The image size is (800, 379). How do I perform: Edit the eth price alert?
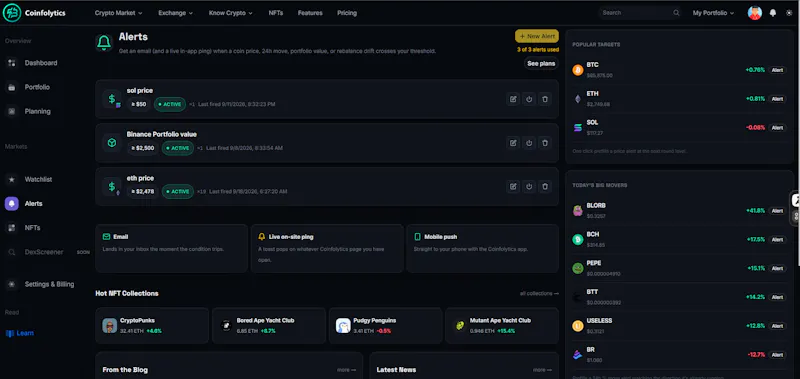513,187
